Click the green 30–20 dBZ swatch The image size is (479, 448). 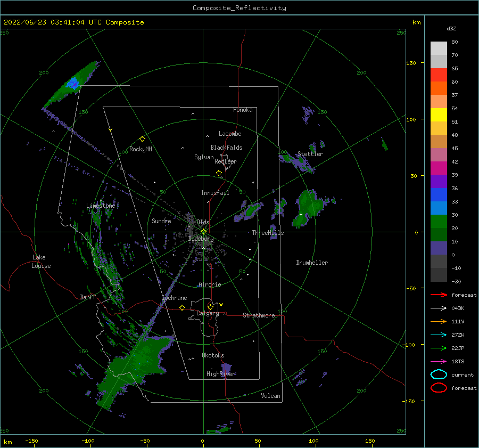click(x=439, y=222)
